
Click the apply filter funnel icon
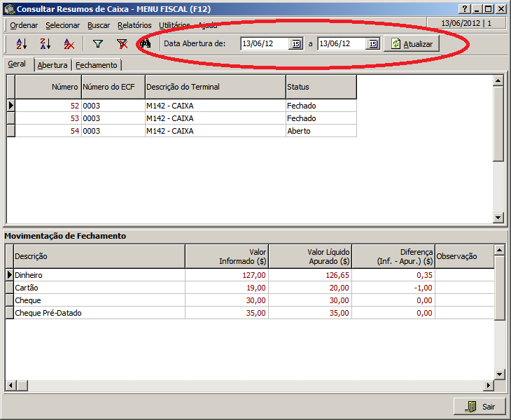coord(98,43)
